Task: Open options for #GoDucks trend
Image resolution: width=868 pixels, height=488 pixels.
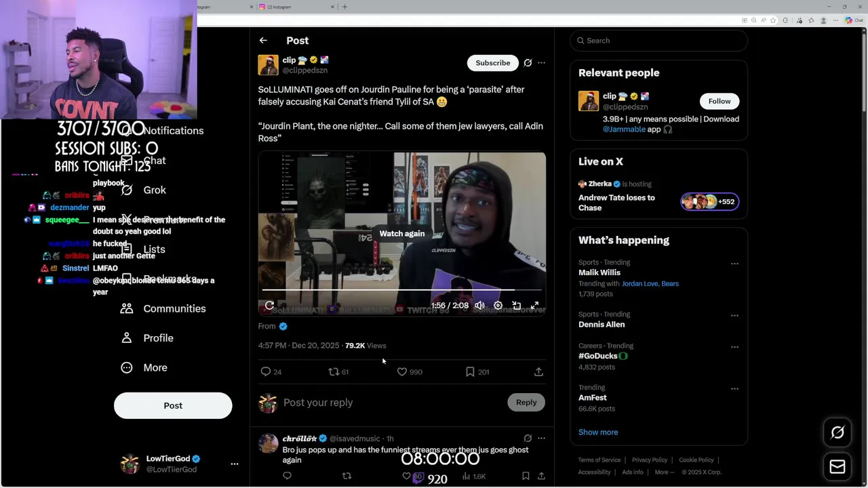Action: point(734,347)
